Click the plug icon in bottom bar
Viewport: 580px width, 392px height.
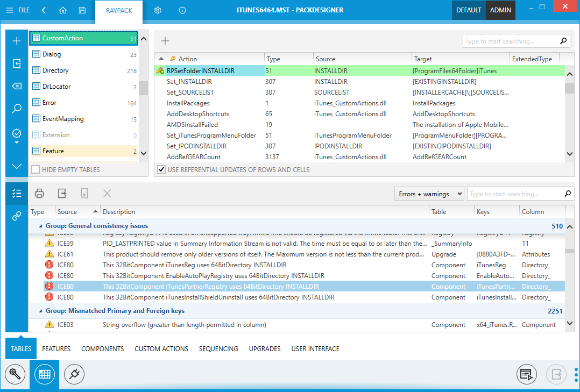(x=75, y=374)
